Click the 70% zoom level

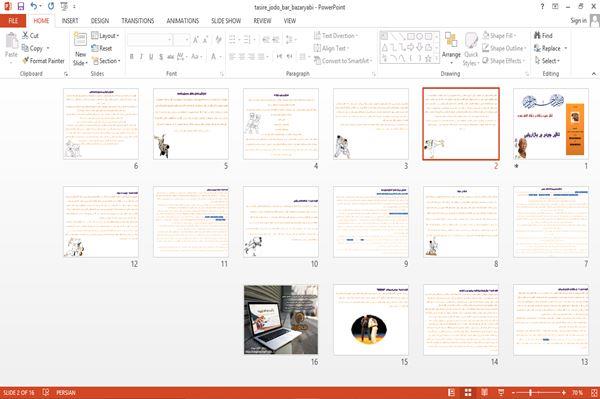tap(577, 392)
